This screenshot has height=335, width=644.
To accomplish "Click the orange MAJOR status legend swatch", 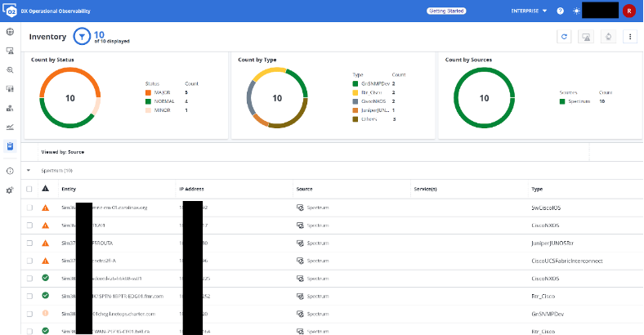I will tap(147, 92).
